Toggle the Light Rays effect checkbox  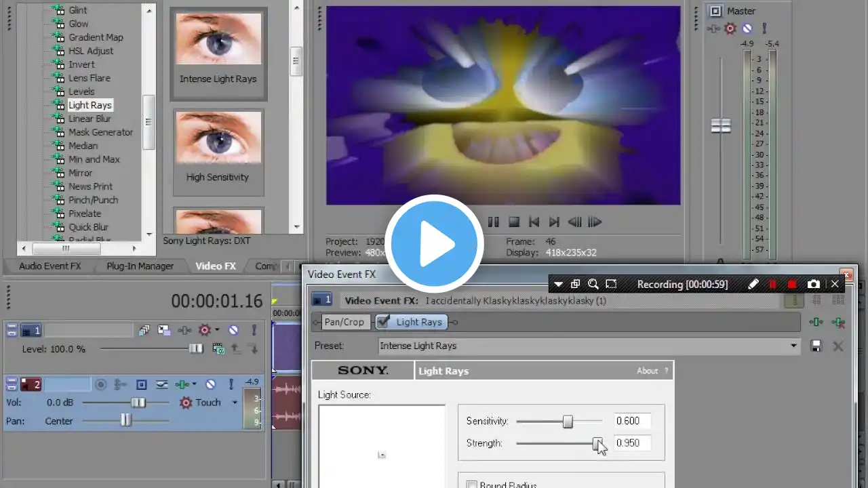tap(383, 322)
